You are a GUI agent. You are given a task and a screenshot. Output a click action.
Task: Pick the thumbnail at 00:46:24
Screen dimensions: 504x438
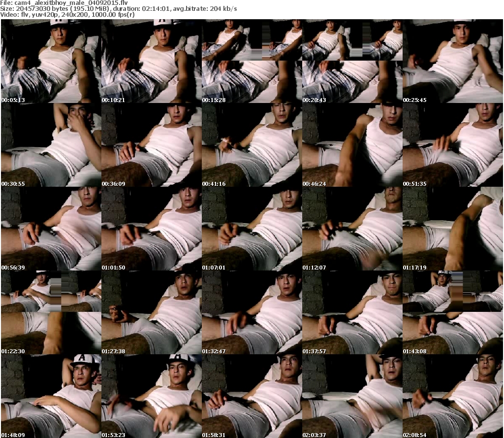tap(352, 145)
